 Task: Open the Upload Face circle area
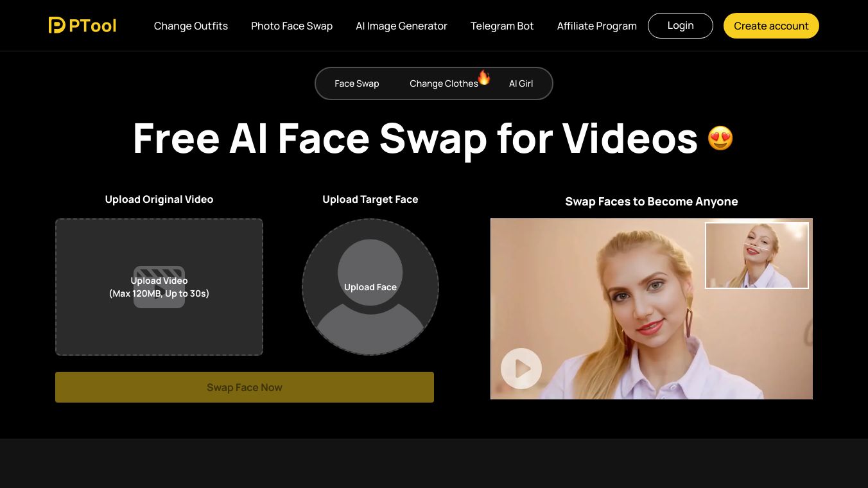(x=370, y=287)
